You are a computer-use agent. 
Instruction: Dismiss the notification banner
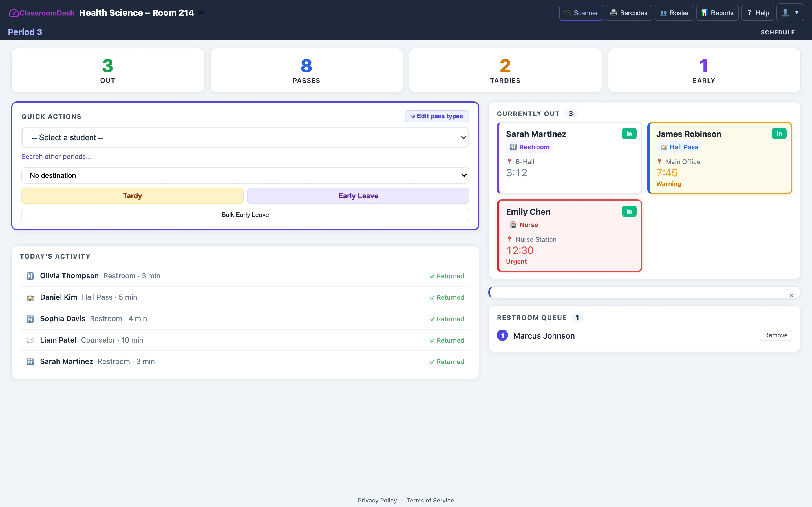pyautogui.click(x=791, y=295)
